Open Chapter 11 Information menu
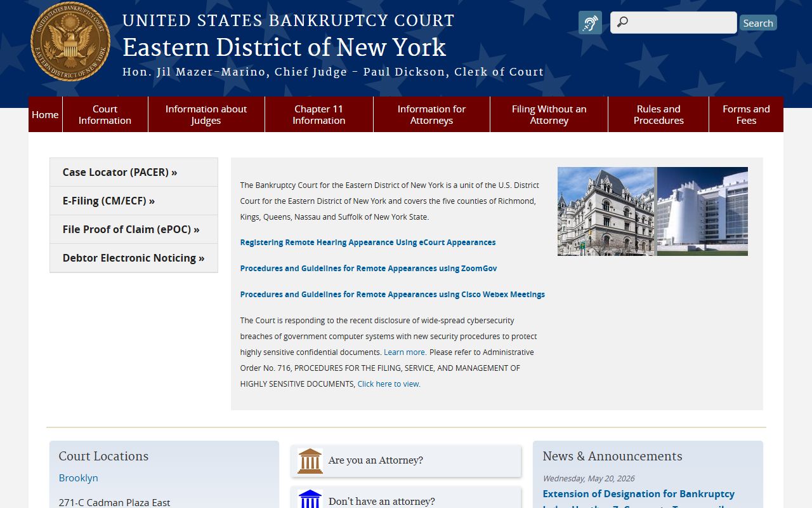 point(319,114)
